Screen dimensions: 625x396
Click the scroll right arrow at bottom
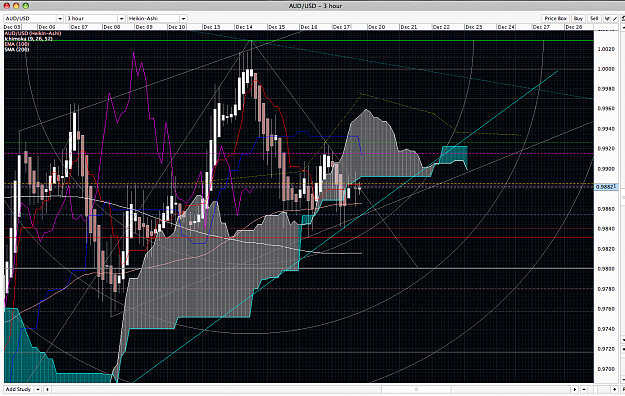pyautogui.click(x=574, y=389)
